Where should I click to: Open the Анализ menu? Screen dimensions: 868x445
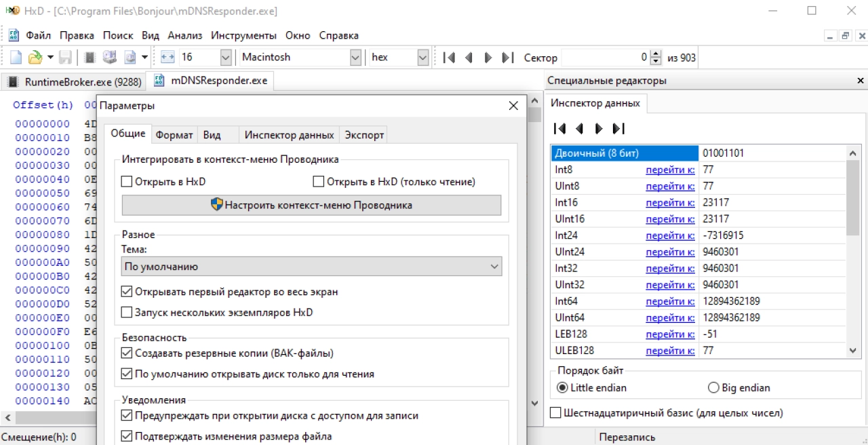pos(185,35)
